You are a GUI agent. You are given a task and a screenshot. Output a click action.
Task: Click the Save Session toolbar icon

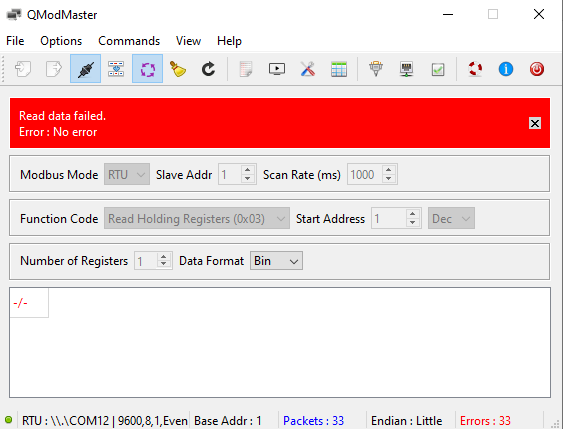pos(54,69)
